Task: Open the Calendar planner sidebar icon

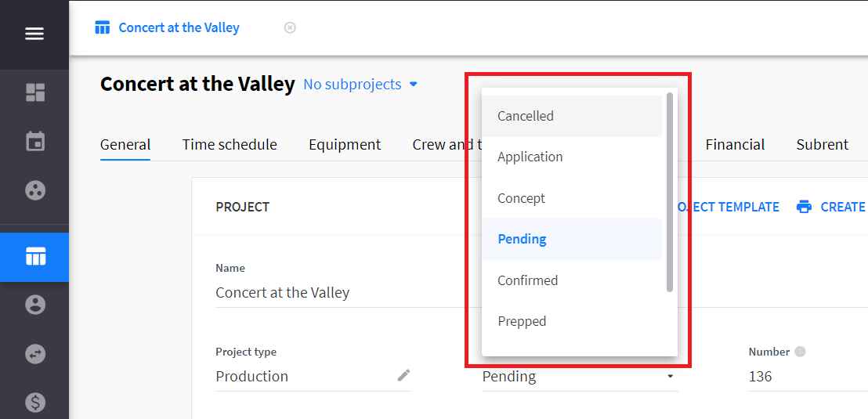Action: (x=35, y=141)
